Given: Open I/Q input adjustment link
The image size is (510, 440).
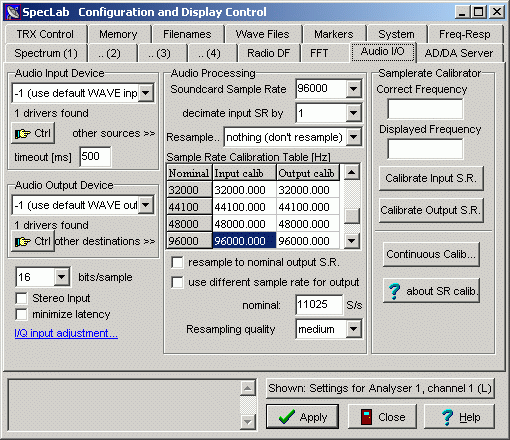Looking at the screenshot, I should point(66,333).
